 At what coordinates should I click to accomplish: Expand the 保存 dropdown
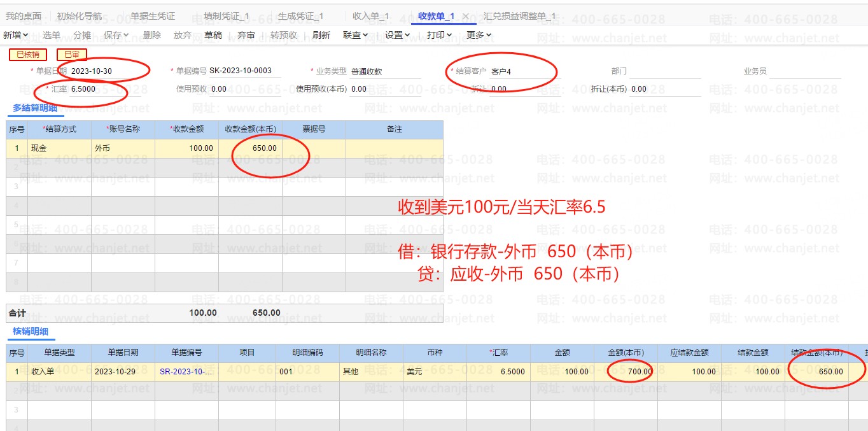[116, 35]
